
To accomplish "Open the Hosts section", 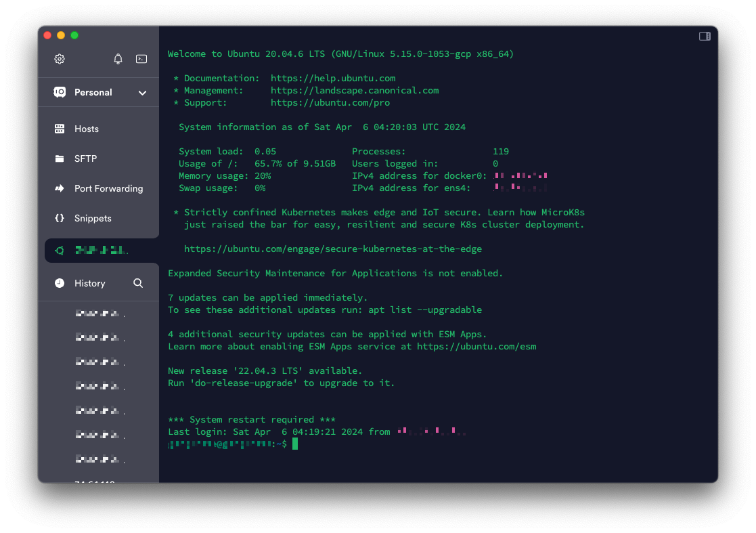I will (98, 129).
